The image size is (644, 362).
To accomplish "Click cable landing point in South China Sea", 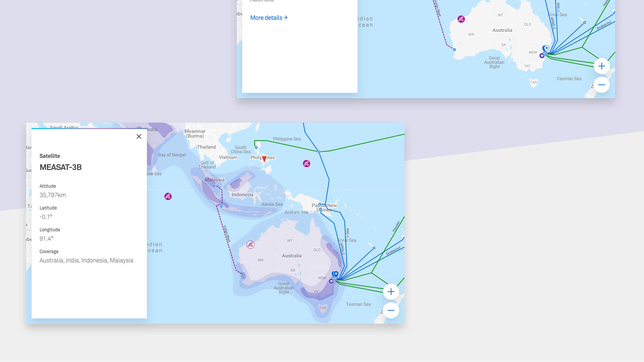I will (x=256, y=147).
